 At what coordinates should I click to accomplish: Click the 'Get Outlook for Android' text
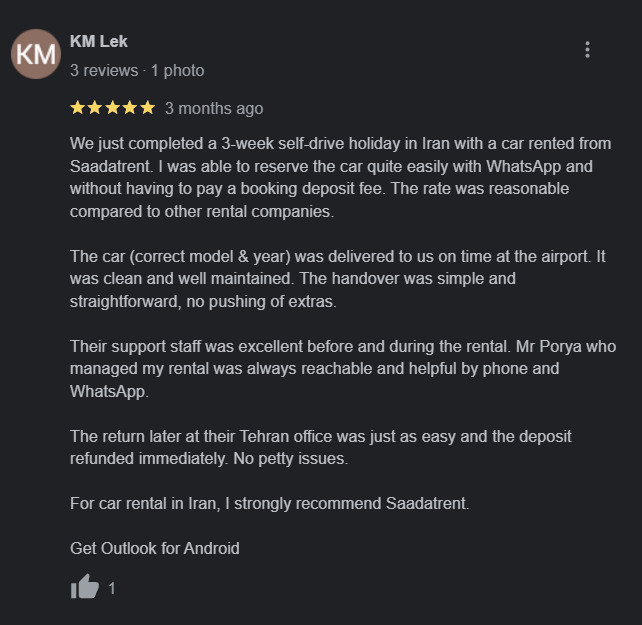pyautogui.click(x=155, y=548)
